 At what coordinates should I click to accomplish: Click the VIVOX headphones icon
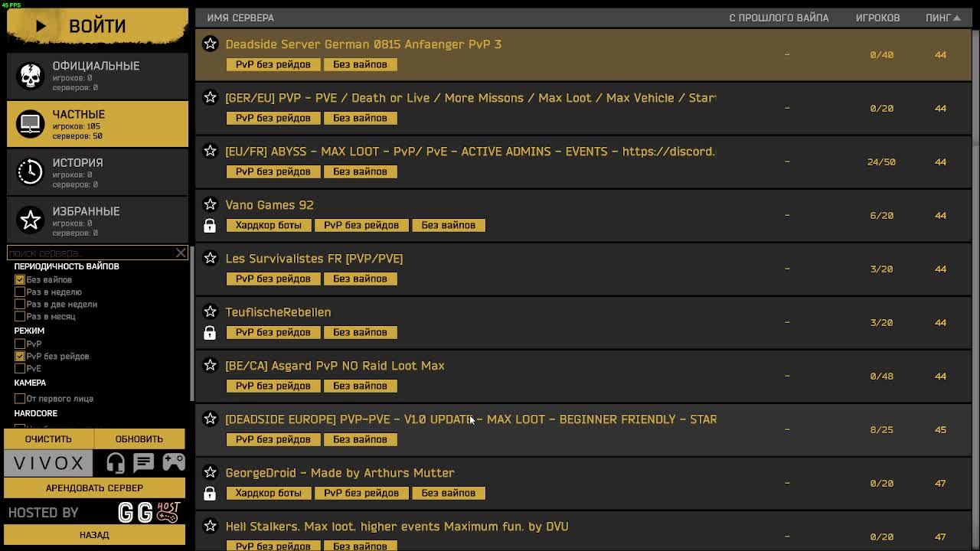[116, 462]
